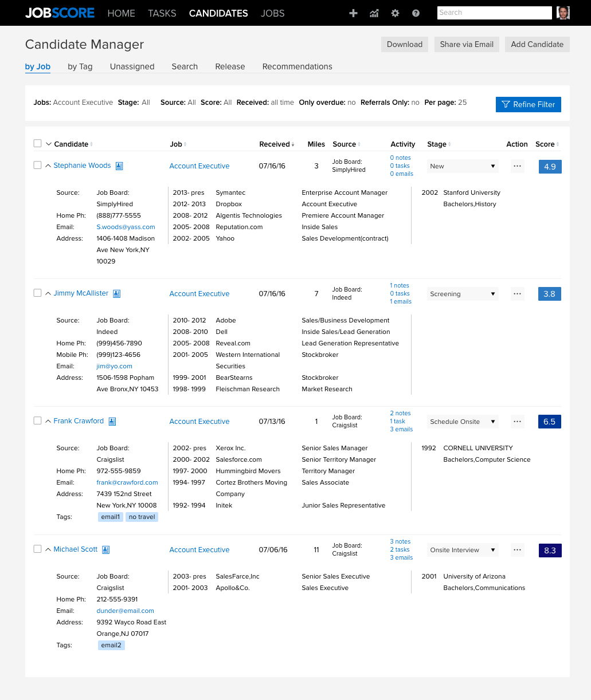Image resolution: width=591 pixels, height=700 pixels.
Task: Select Frank Crawford checkbox
Action: [x=37, y=420]
